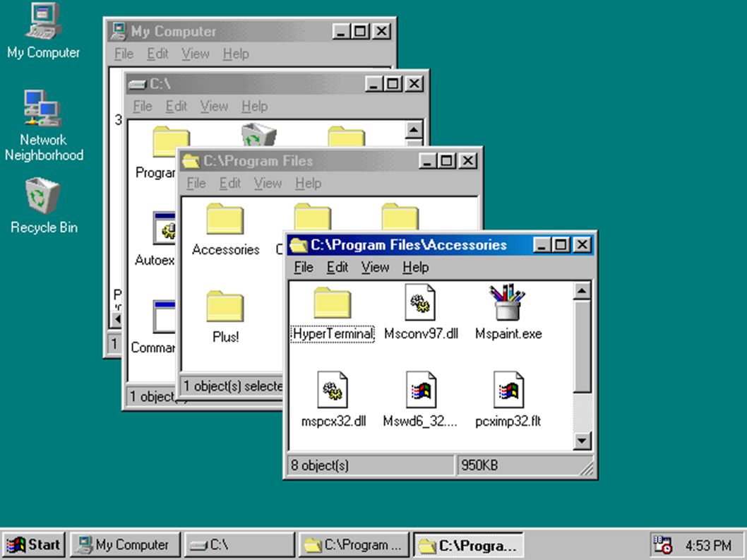Click the pcximp32.flt file name
The image size is (747, 560).
(508, 422)
